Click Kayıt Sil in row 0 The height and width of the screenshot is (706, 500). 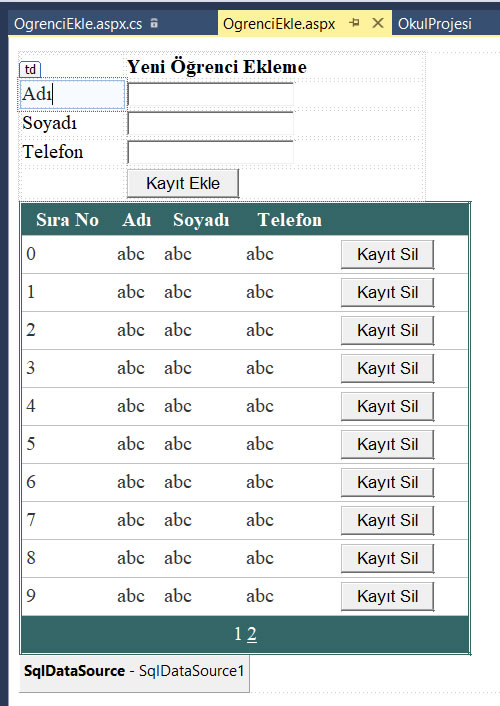point(387,254)
